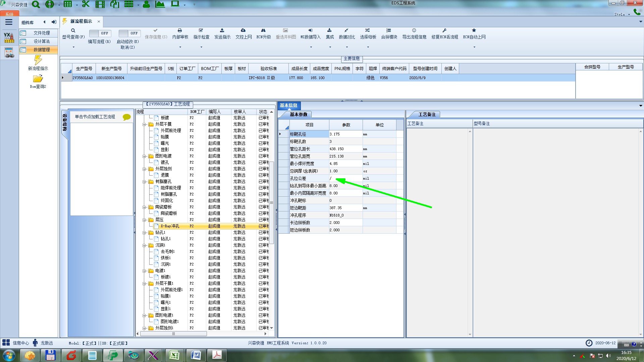Click the 合拼模块 list icon

click(x=388, y=31)
